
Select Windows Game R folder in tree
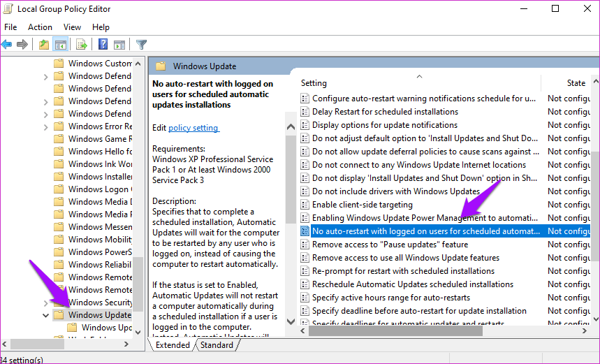[100, 139]
